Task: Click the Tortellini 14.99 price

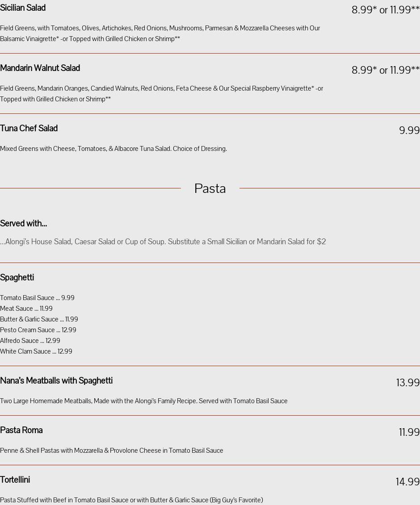Action: (x=407, y=482)
